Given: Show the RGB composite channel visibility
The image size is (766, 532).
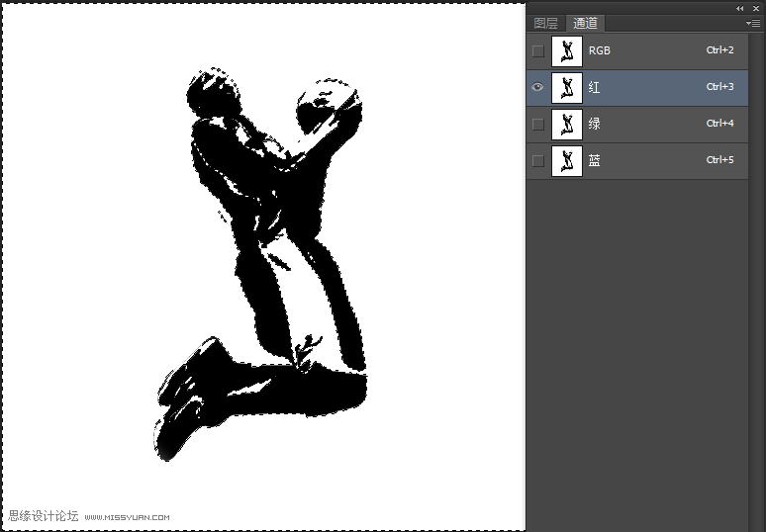Looking at the screenshot, I should [x=537, y=50].
